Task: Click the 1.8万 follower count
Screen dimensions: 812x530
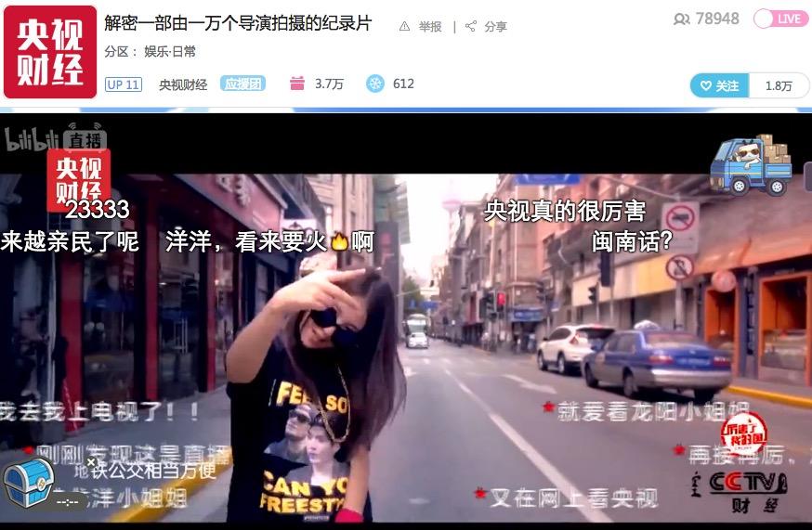Action: tap(779, 85)
